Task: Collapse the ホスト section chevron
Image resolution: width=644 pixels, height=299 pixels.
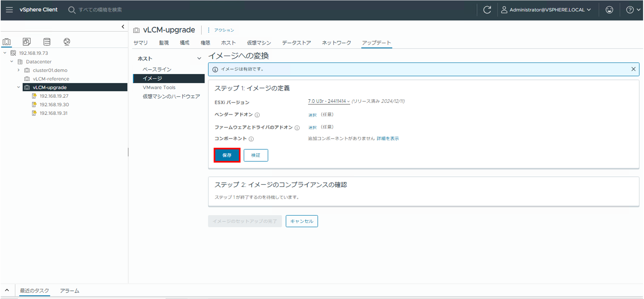Action: (x=199, y=59)
